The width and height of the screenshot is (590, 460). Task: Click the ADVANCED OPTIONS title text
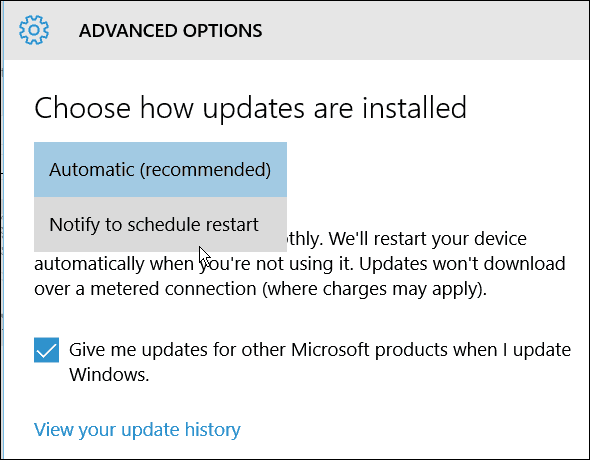pos(170,31)
